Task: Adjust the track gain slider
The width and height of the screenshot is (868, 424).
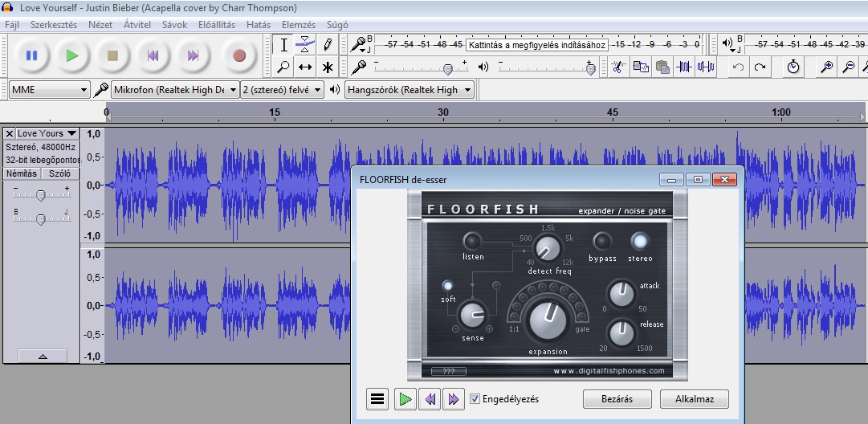Action: tap(42, 194)
